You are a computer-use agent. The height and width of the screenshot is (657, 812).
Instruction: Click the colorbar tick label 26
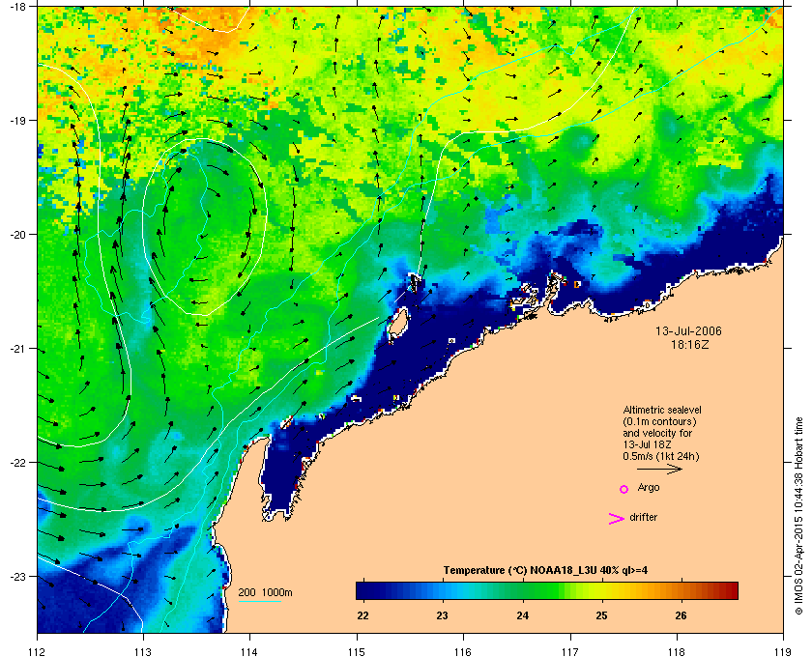coord(681,615)
